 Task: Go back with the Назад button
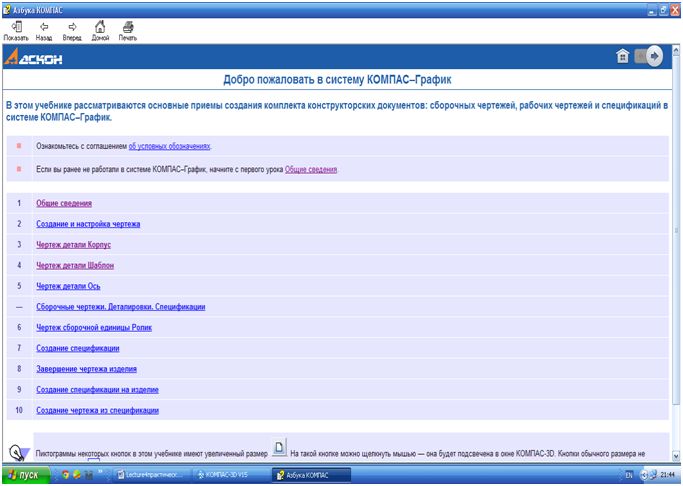tap(44, 31)
